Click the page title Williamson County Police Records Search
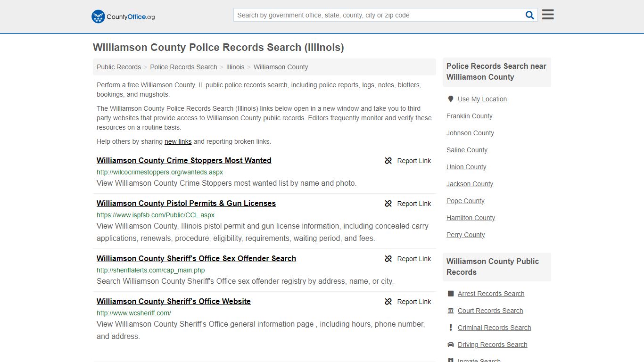The width and height of the screenshot is (644, 362). pyautogui.click(x=218, y=47)
